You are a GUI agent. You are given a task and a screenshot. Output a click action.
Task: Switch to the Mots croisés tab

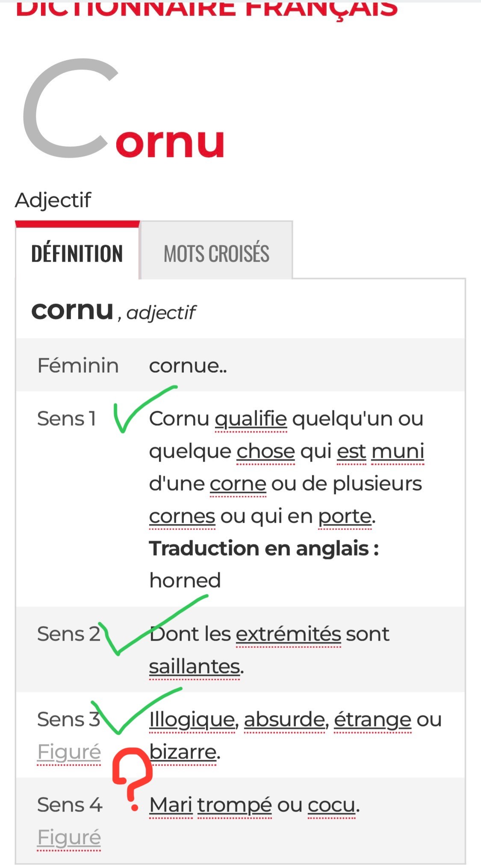tap(216, 253)
